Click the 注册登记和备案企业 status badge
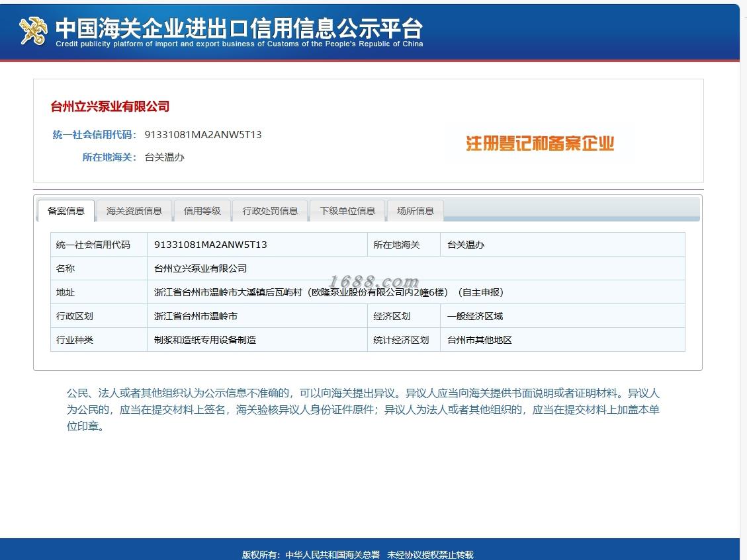 tap(540, 143)
